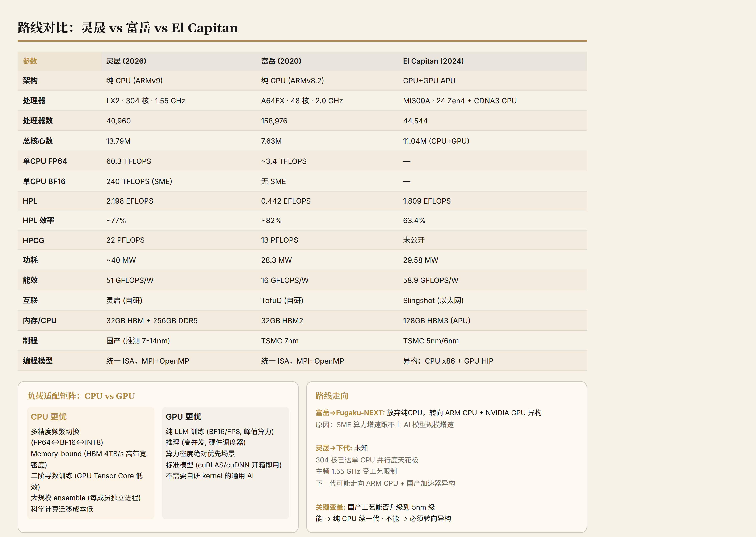The image size is (756, 537).
Task: Click the cell 纯 CPU (ARMv8.2)
Action: [293, 81]
